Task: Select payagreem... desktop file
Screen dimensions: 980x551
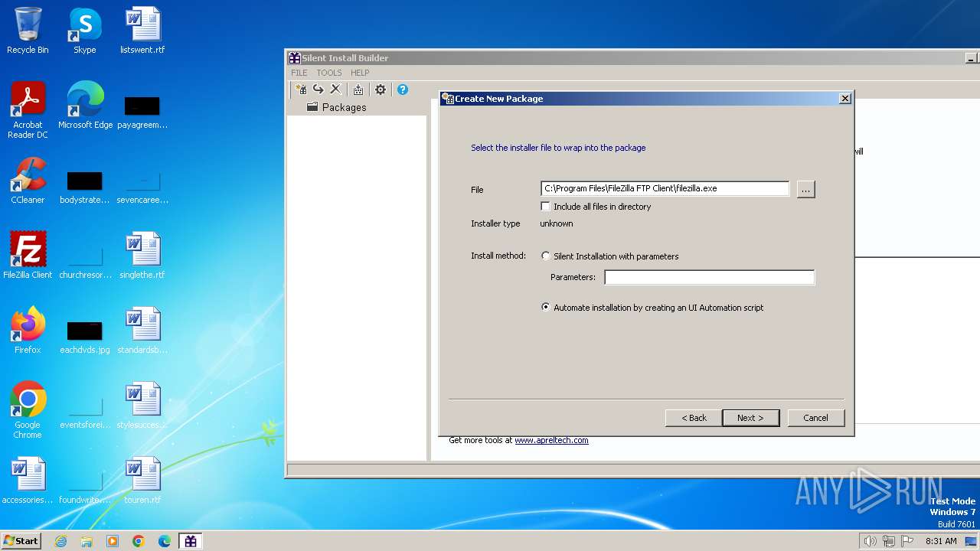Action: pos(142,112)
